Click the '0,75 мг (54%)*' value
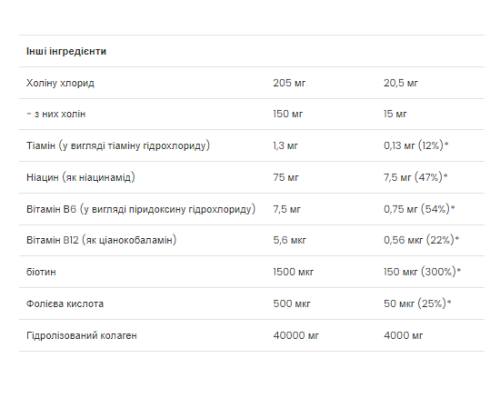Image resolution: width=500 pixels, height=400 pixels. click(x=419, y=209)
